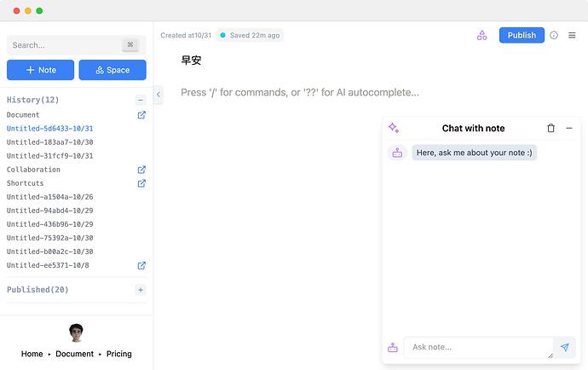Open the hamburger menu icon

(572, 36)
